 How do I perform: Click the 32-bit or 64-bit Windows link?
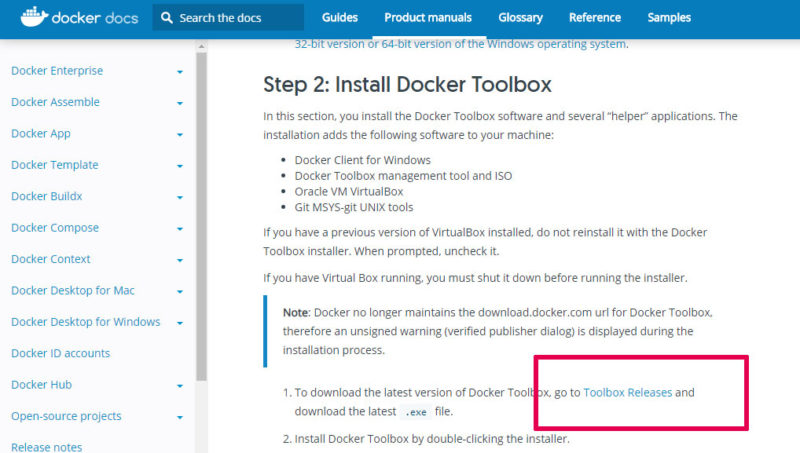coord(461,44)
